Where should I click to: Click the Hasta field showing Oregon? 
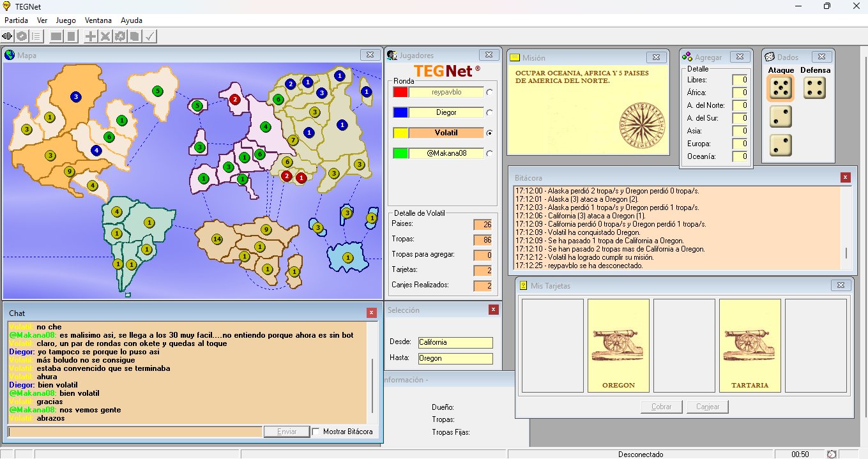pyautogui.click(x=455, y=359)
